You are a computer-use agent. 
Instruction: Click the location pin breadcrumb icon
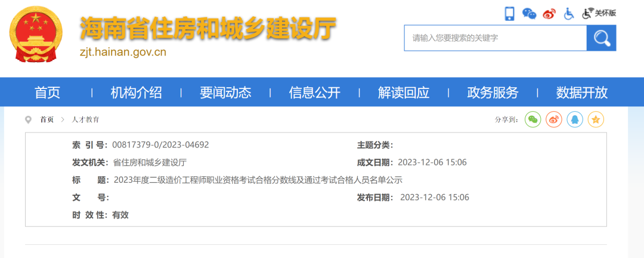pyautogui.click(x=28, y=119)
